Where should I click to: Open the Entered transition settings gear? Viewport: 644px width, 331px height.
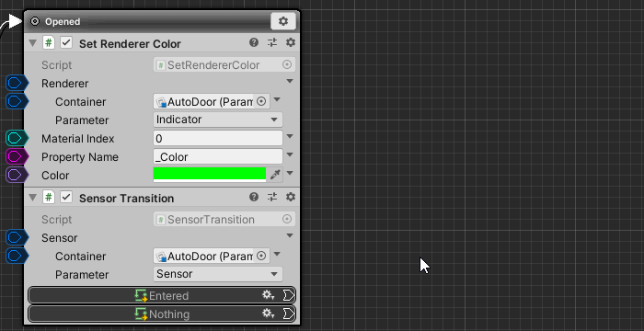point(268,295)
